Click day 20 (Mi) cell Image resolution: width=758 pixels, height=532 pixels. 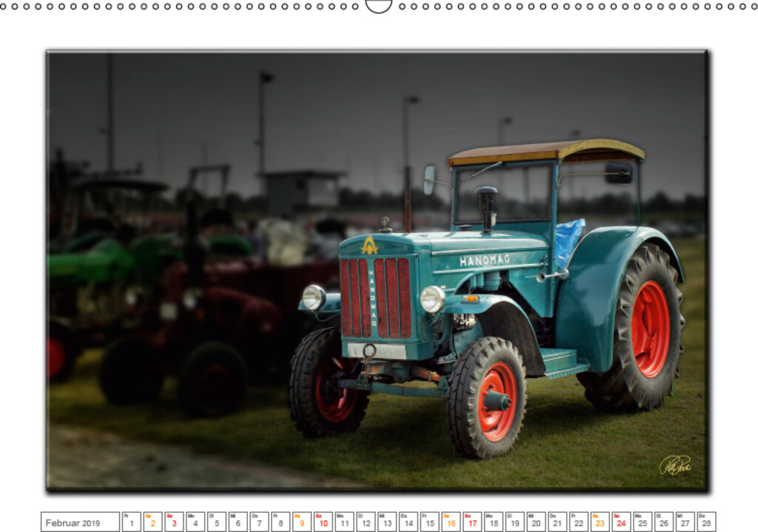coord(536,522)
